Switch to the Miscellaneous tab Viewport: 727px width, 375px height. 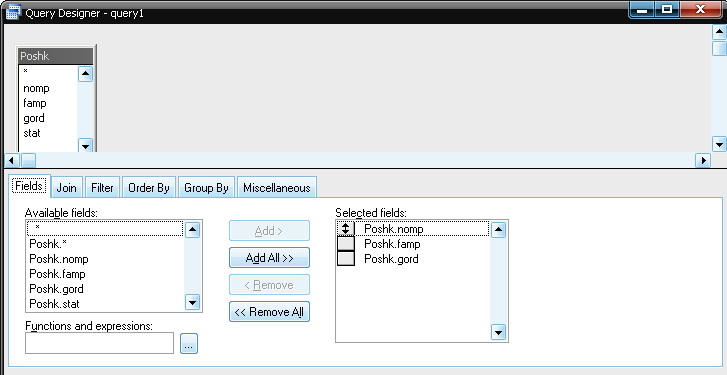(277, 188)
